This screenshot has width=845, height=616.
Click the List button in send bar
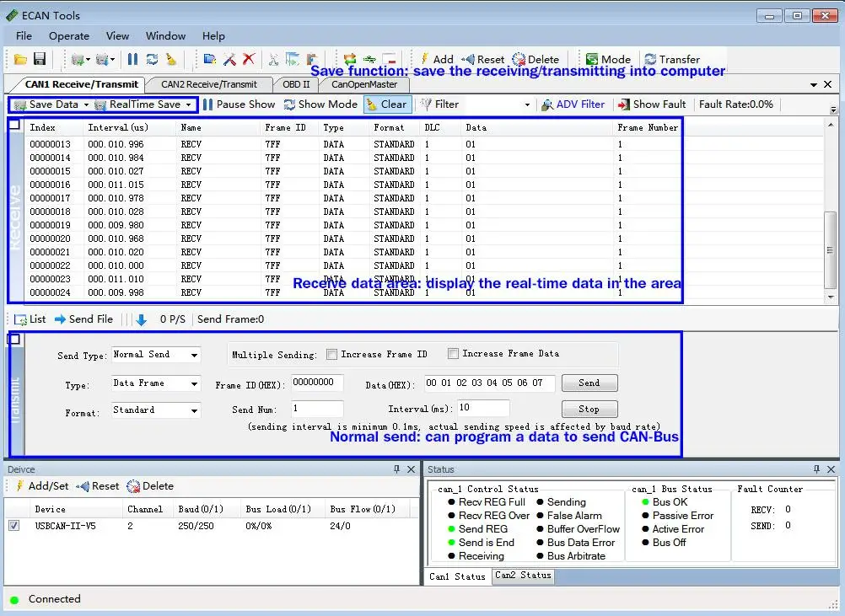click(x=30, y=319)
